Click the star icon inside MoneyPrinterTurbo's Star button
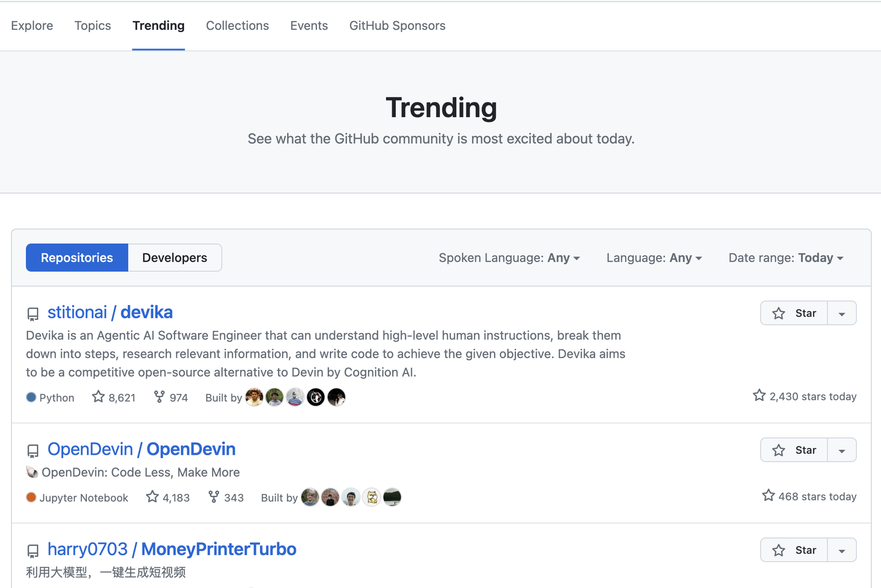This screenshot has width=881, height=588. 779,550
